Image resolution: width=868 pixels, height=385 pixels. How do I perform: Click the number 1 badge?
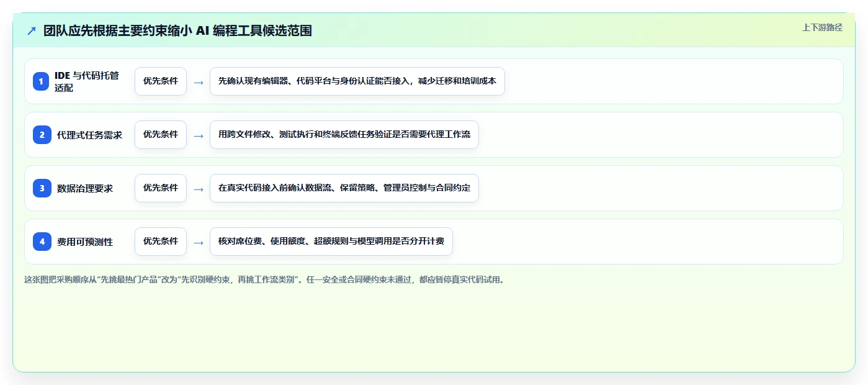(x=42, y=81)
